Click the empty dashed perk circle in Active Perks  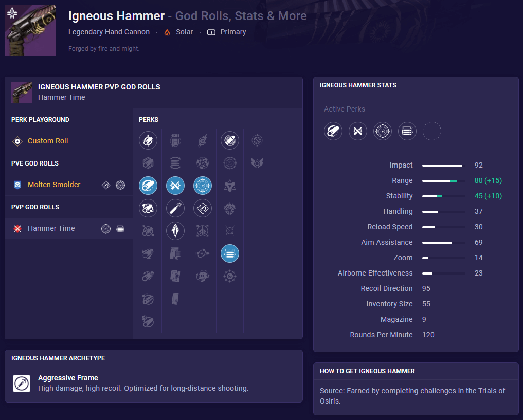coord(432,131)
